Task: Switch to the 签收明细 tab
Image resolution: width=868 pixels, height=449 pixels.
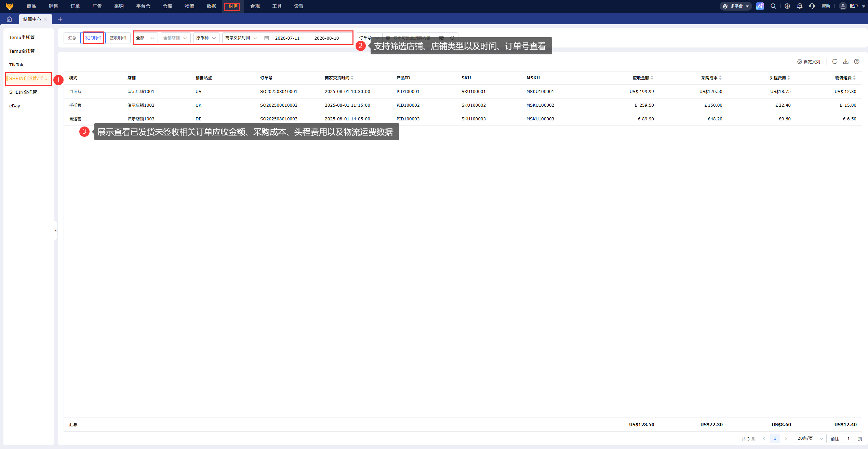Action: (118, 38)
